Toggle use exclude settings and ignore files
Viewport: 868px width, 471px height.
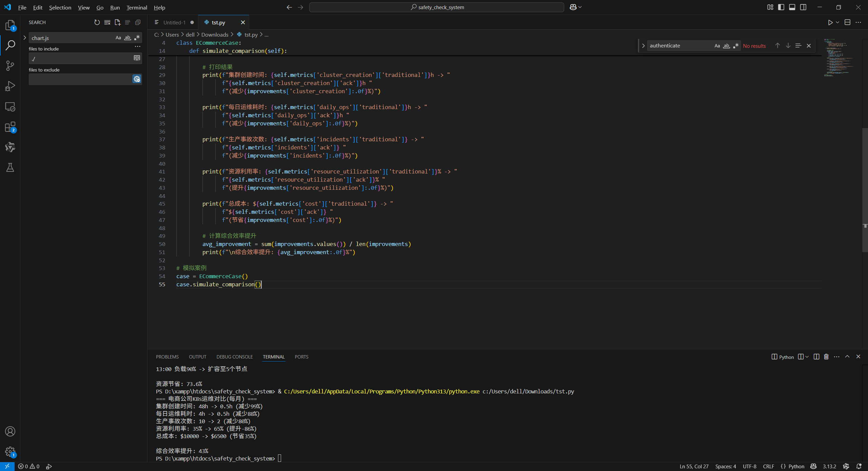[x=137, y=79]
